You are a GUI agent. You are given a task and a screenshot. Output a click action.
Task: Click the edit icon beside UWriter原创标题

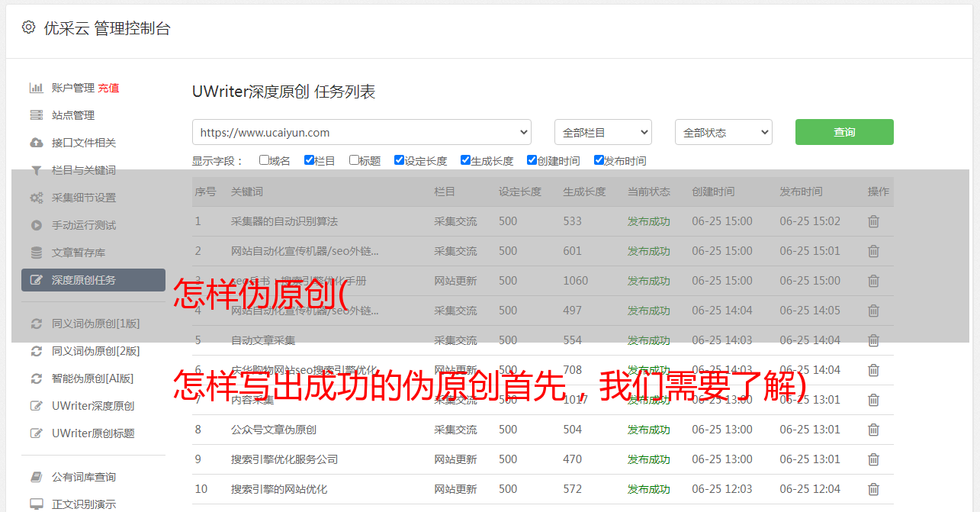pos(36,433)
